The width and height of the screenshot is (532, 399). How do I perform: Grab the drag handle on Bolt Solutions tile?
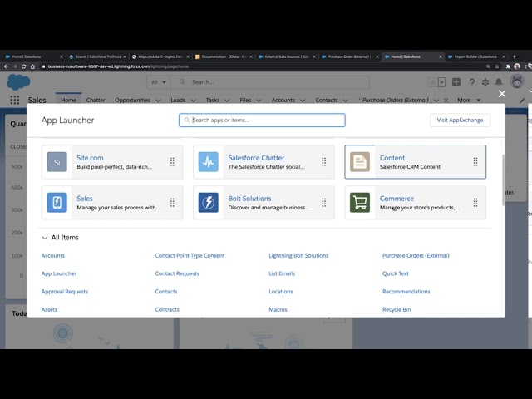324,203
